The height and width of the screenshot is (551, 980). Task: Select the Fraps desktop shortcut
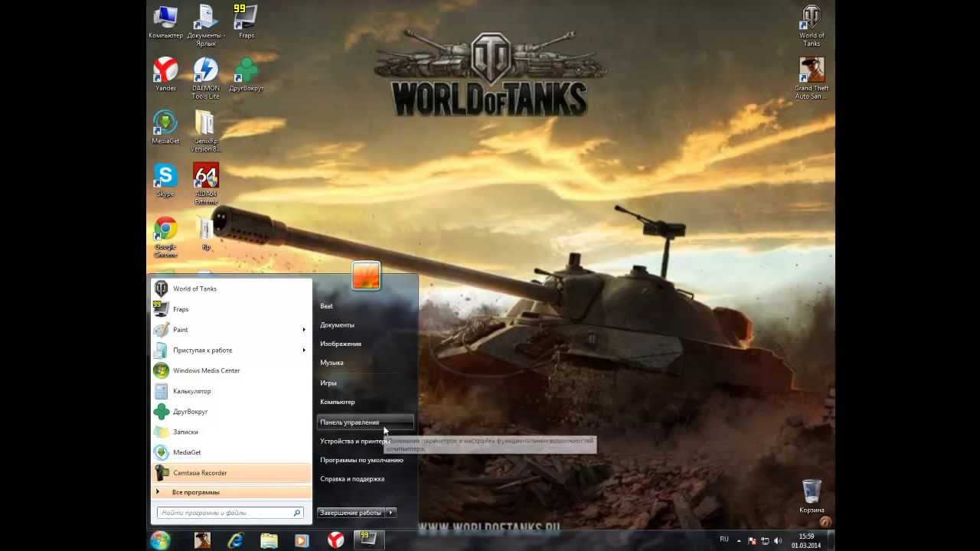[246, 21]
